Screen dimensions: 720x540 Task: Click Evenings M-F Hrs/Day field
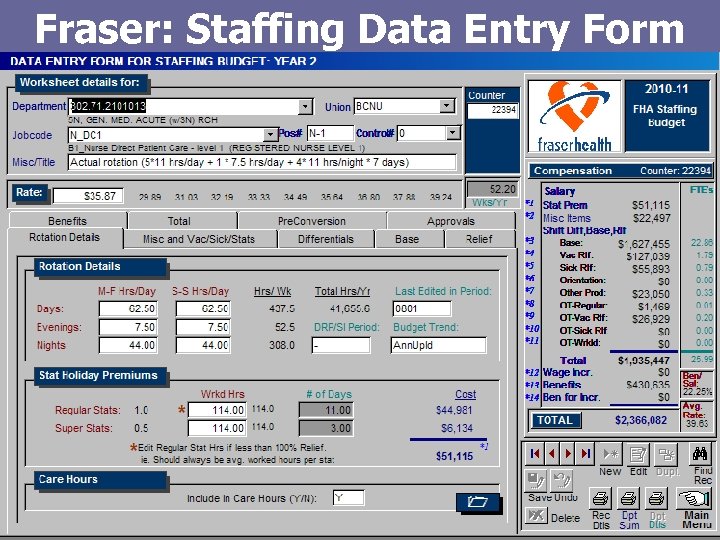tap(128, 327)
